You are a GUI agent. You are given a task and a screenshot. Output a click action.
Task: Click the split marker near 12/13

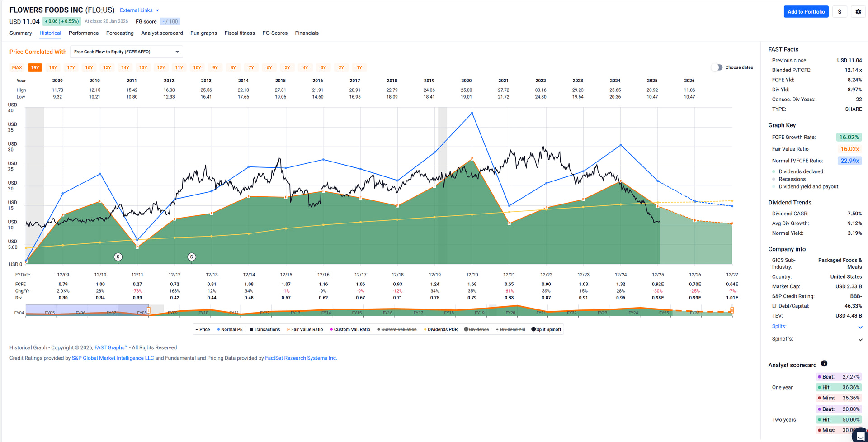(x=192, y=257)
